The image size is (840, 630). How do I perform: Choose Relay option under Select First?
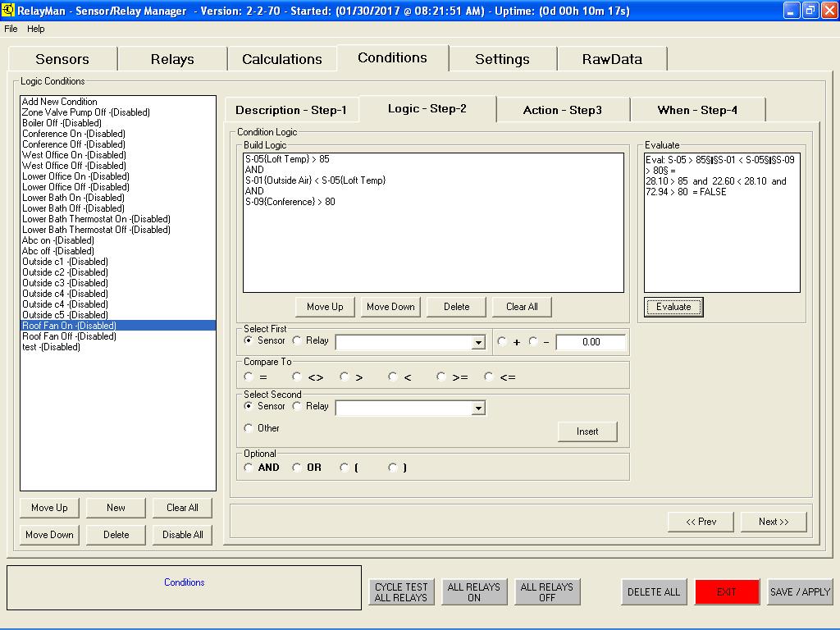coord(298,340)
